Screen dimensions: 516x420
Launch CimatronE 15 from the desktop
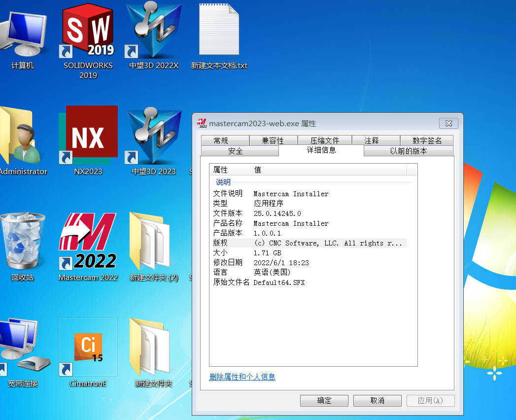point(88,348)
